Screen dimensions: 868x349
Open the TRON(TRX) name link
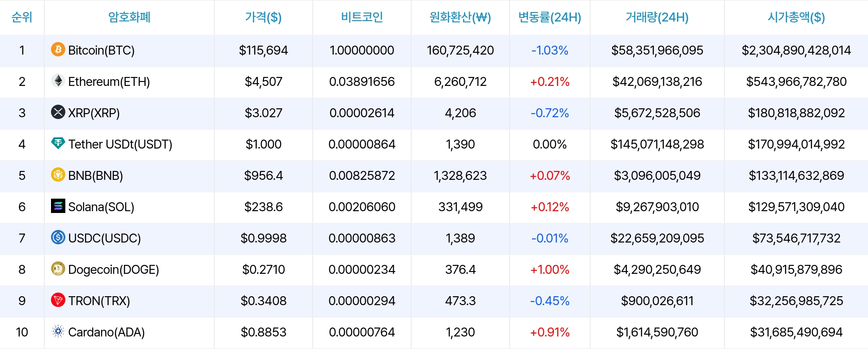(x=99, y=301)
